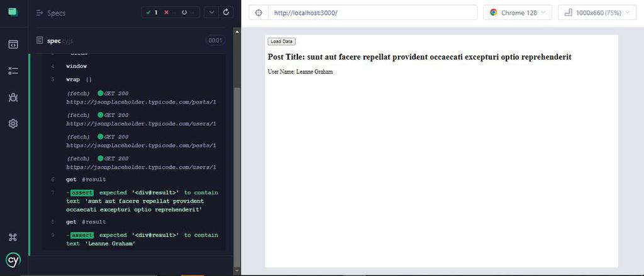
Task: Rerun all tests with refresh button
Action: click(x=226, y=13)
